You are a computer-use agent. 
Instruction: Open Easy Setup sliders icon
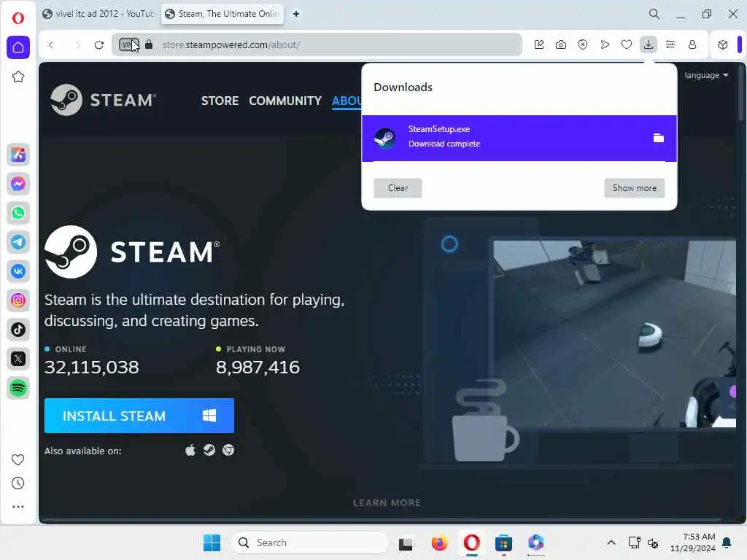(670, 44)
